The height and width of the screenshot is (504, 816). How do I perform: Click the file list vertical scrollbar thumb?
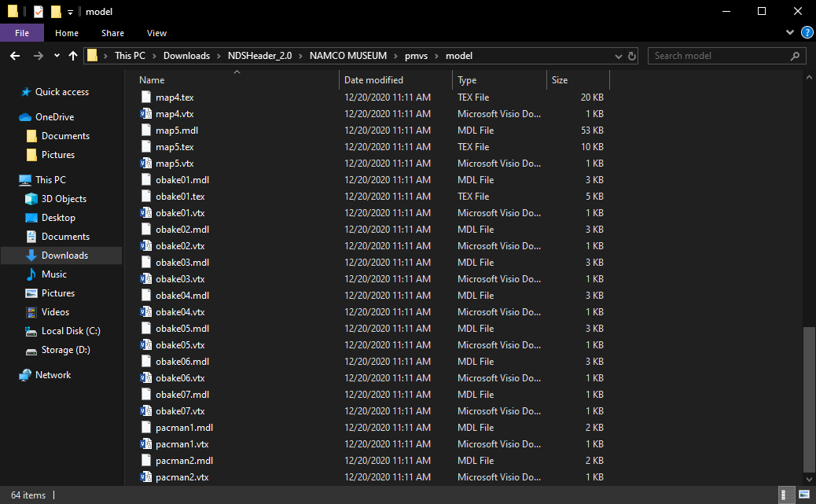pyautogui.click(x=809, y=399)
